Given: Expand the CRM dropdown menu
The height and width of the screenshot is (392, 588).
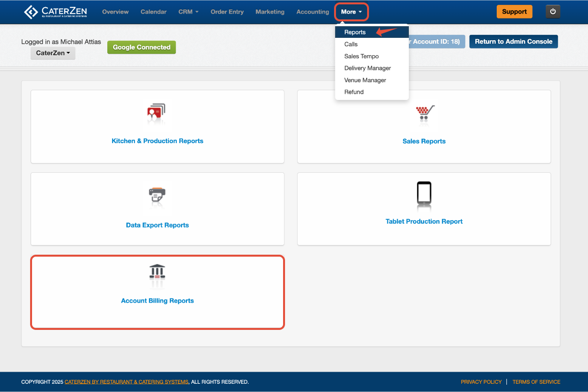Looking at the screenshot, I should coord(188,12).
